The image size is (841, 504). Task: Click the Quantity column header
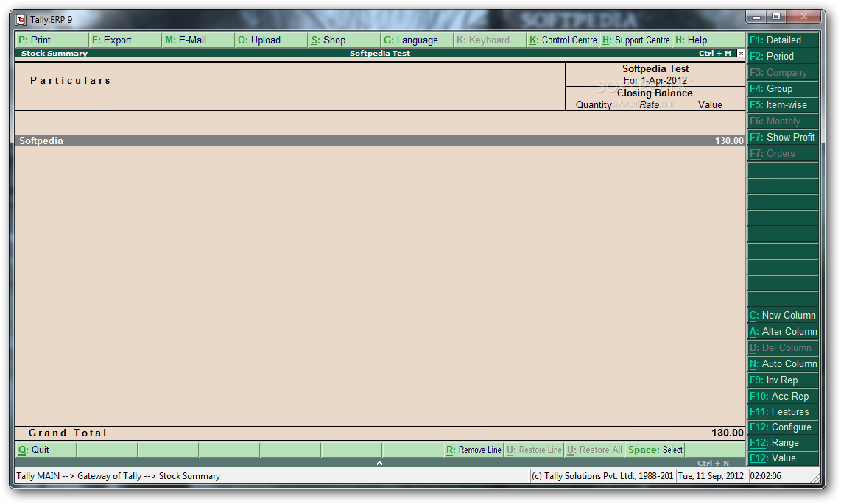(594, 105)
